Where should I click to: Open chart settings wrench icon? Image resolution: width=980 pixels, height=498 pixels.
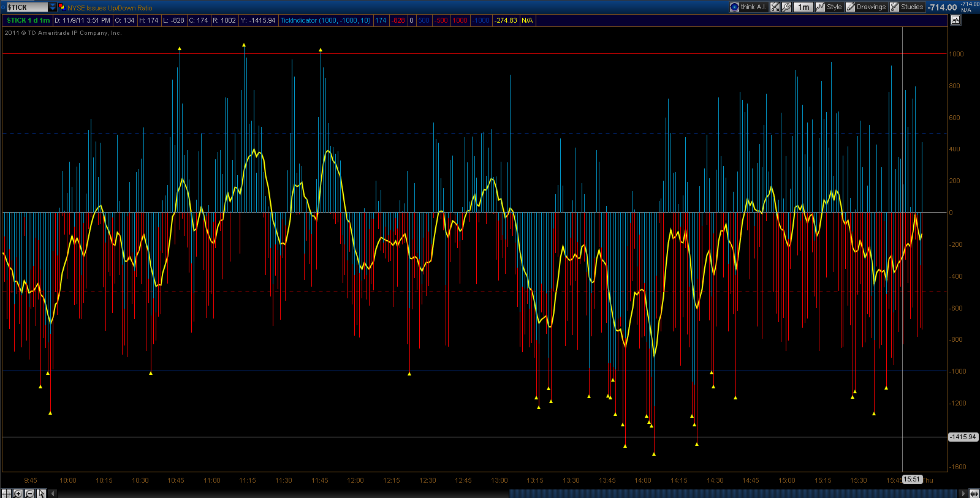[786, 7]
